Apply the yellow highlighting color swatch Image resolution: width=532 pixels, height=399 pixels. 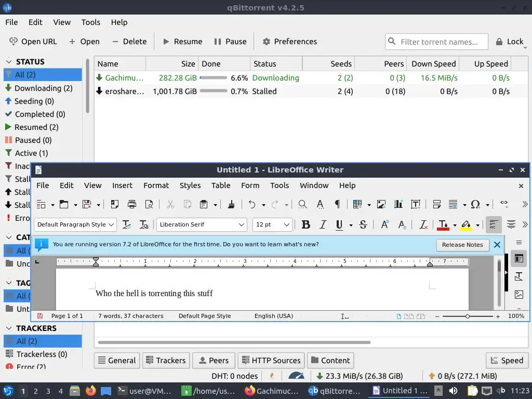[466, 225]
